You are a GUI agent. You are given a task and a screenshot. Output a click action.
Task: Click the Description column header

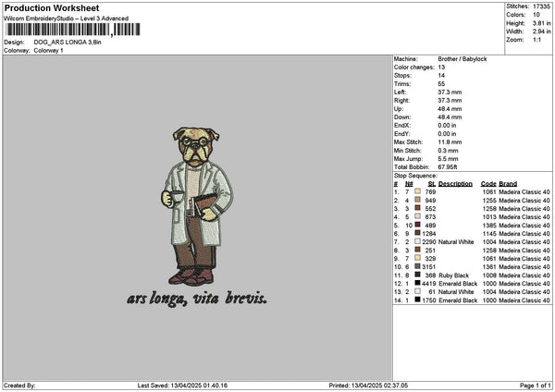[x=455, y=183]
